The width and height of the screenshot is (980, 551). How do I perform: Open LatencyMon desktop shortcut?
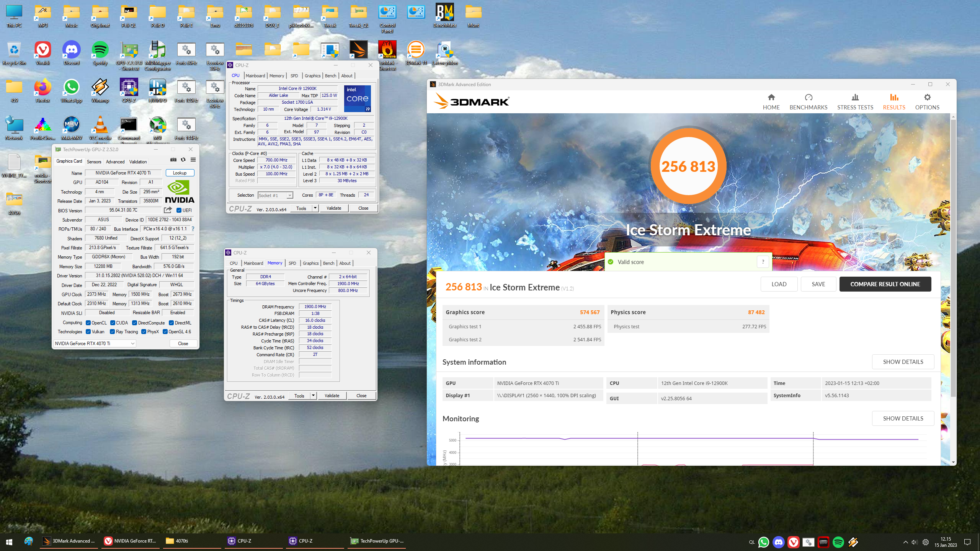[x=445, y=54]
